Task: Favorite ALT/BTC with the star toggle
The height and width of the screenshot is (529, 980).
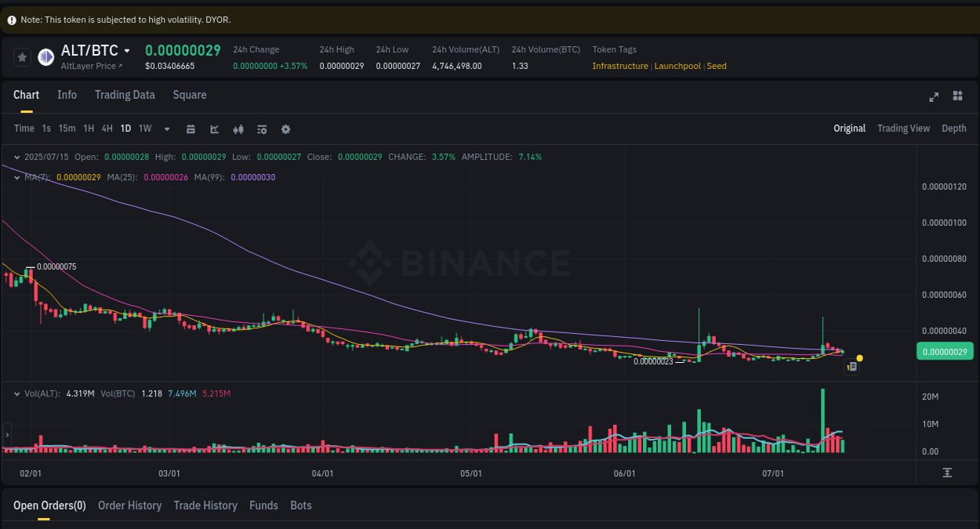Action: (x=22, y=57)
